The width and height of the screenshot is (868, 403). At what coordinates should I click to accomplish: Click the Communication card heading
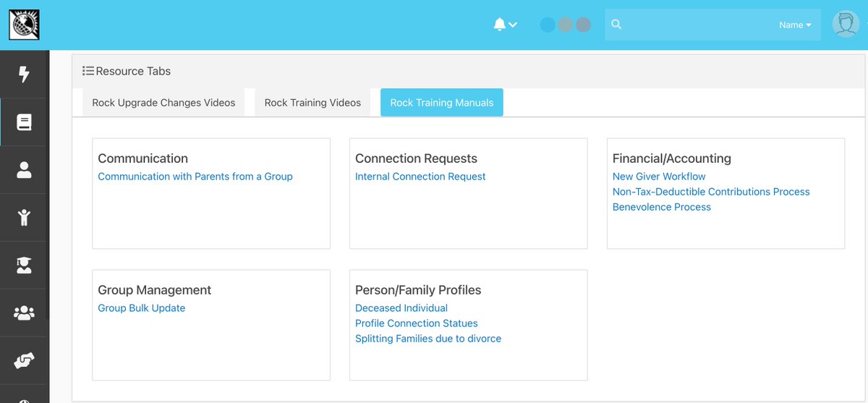142,158
